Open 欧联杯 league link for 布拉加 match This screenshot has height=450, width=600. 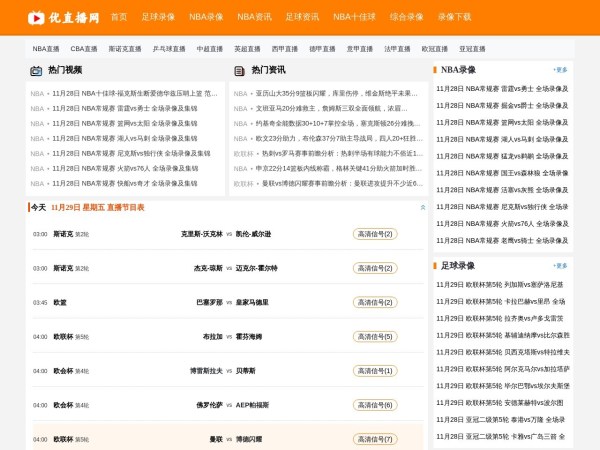(63, 337)
